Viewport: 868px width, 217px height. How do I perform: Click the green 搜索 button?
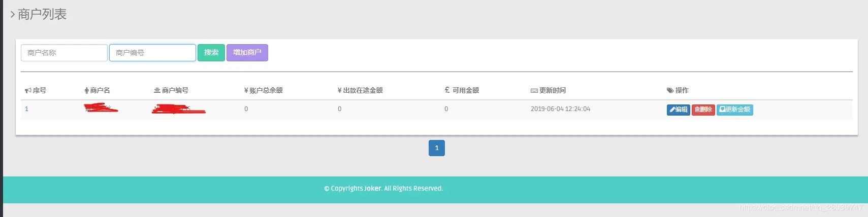pos(211,53)
